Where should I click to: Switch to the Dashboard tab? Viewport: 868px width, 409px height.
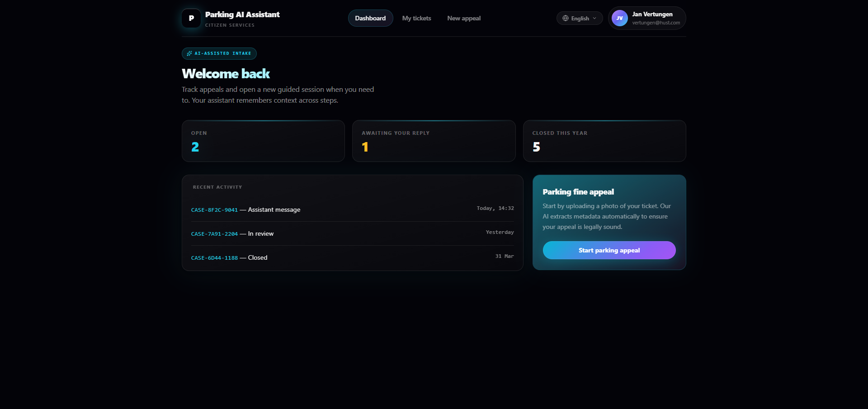point(370,19)
